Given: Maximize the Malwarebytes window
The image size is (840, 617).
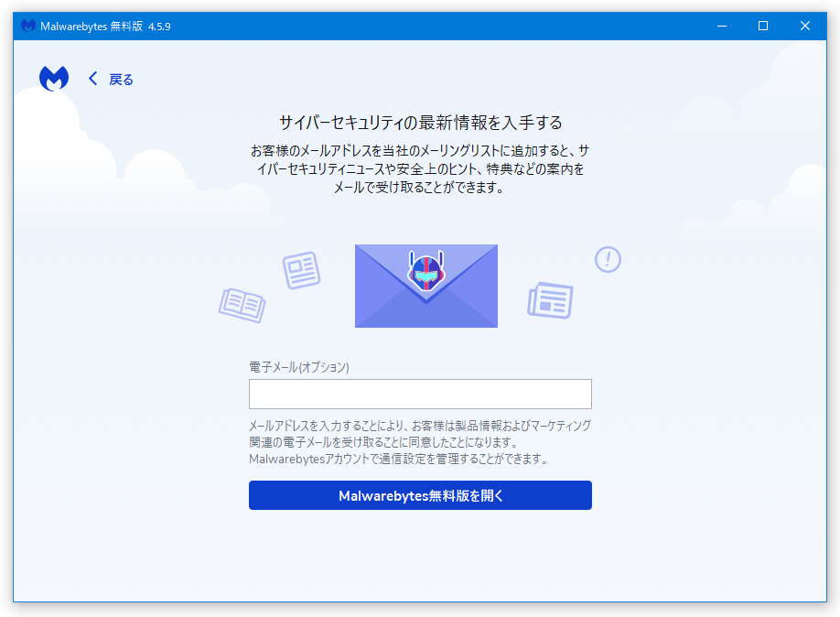Looking at the screenshot, I should (x=763, y=26).
